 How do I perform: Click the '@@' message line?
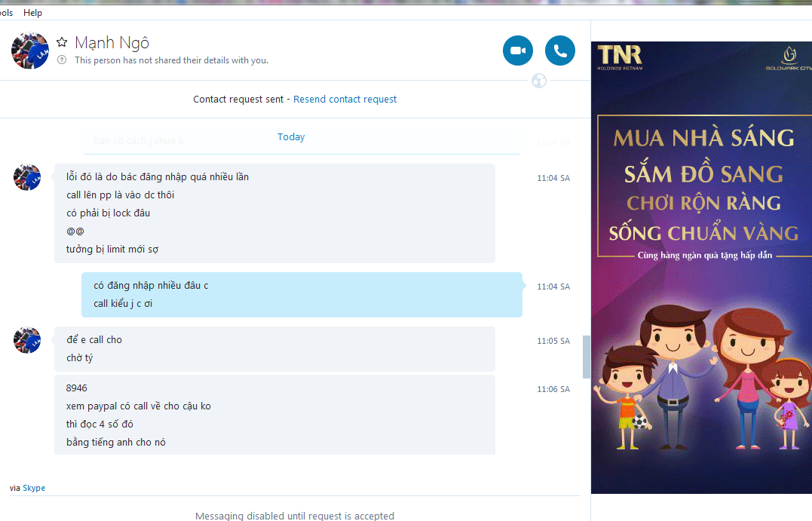click(75, 231)
